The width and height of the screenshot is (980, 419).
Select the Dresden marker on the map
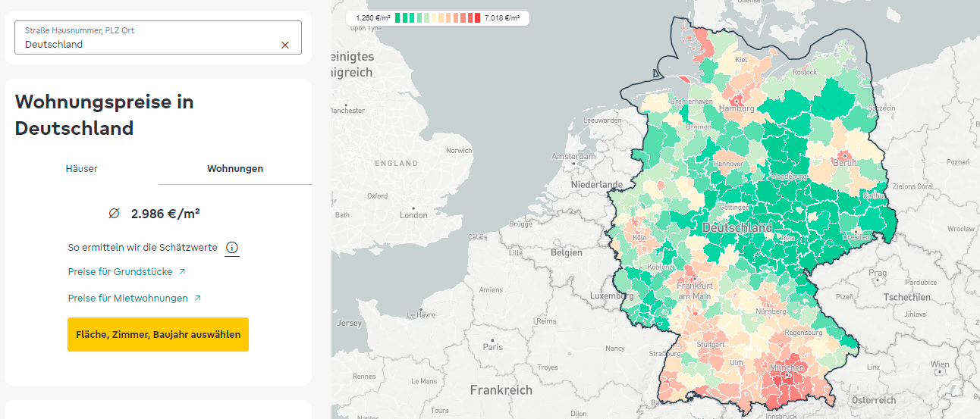[856, 231]
